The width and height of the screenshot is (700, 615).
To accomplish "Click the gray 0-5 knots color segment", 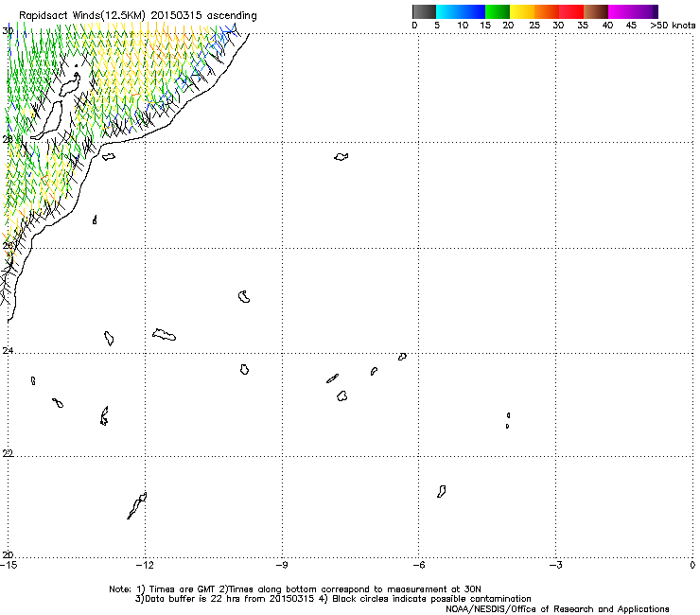I will (x=424, y=11).
